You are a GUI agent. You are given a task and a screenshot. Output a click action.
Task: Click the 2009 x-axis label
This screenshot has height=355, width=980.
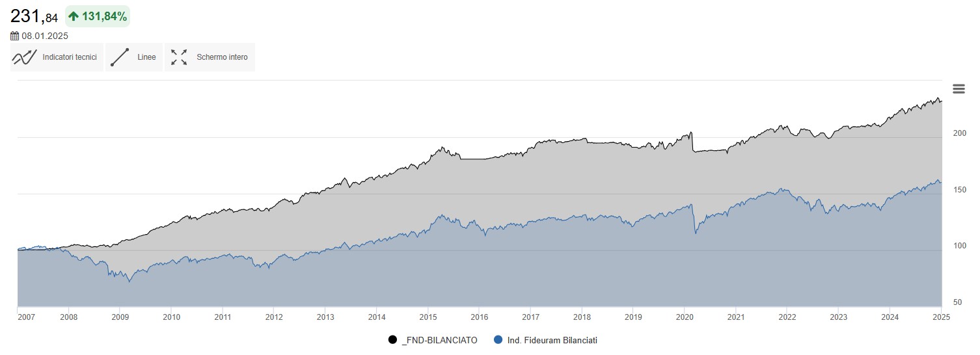(120, 317)
